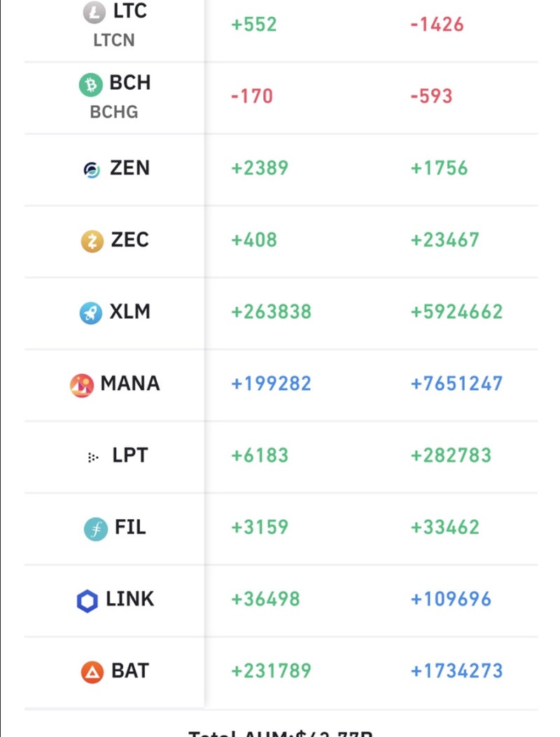Click the Horizen ZEN coin icon

click(x=92, y=170)
